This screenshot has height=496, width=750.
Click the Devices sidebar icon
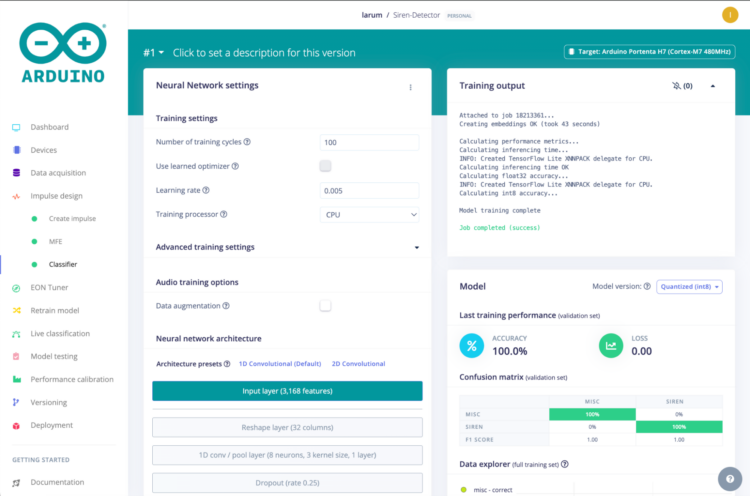pyautogui.click(x=17, y=150)
